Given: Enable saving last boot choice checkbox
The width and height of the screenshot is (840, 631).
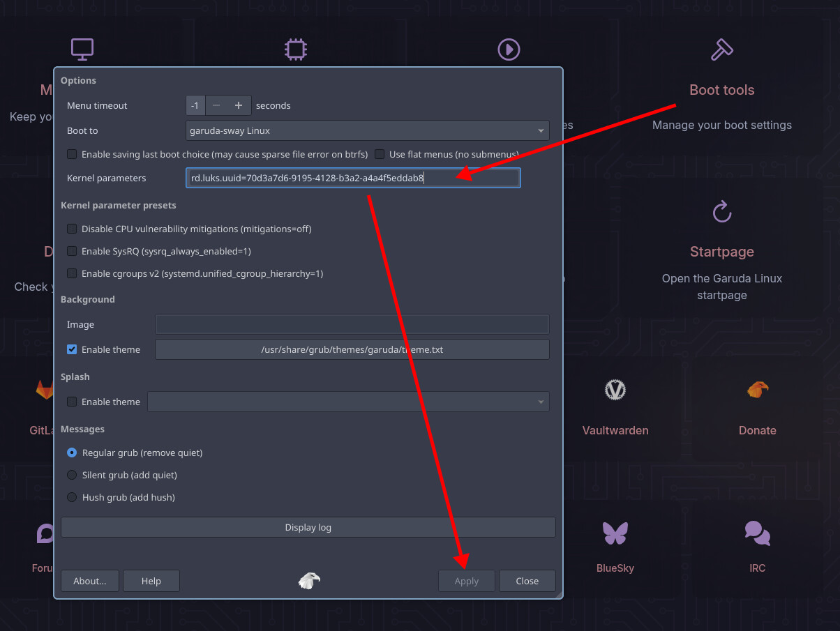Looking at the screenshot, I should (72, 154).
